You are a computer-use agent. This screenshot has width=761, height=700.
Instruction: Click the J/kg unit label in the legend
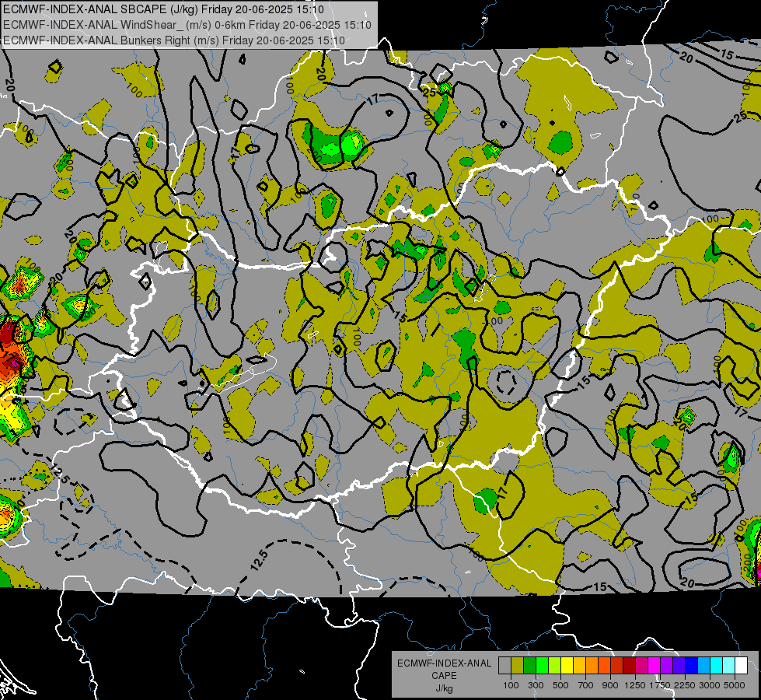tap(444, 688)
